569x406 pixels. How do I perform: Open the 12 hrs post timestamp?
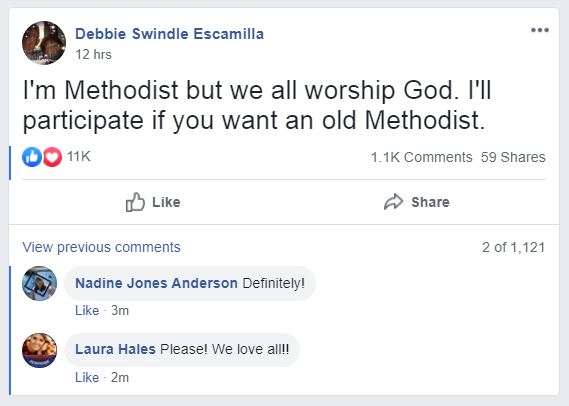[93, 54]
